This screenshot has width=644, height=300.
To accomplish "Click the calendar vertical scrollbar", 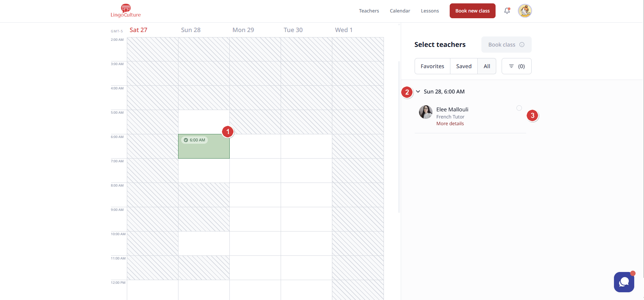I will tap(399, 135).
